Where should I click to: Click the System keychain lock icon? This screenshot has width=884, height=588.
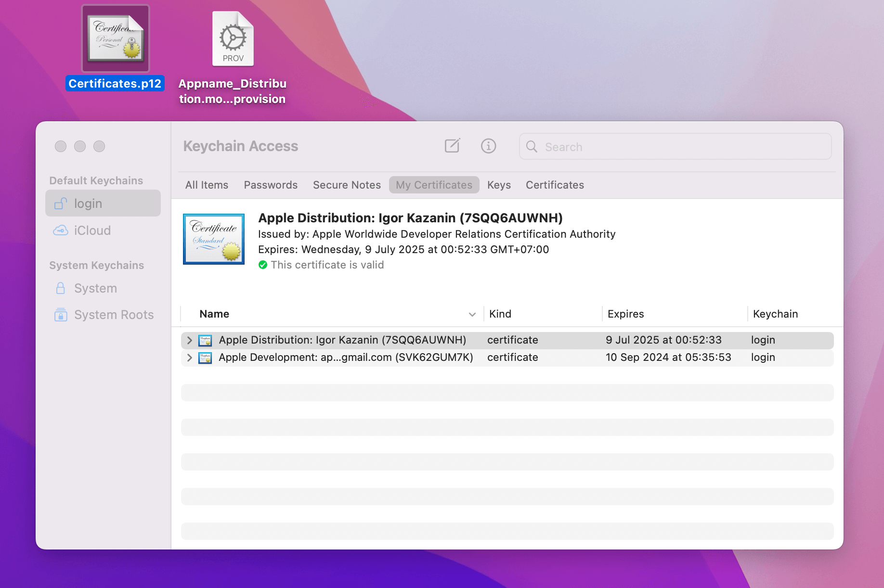coord(61,288)
